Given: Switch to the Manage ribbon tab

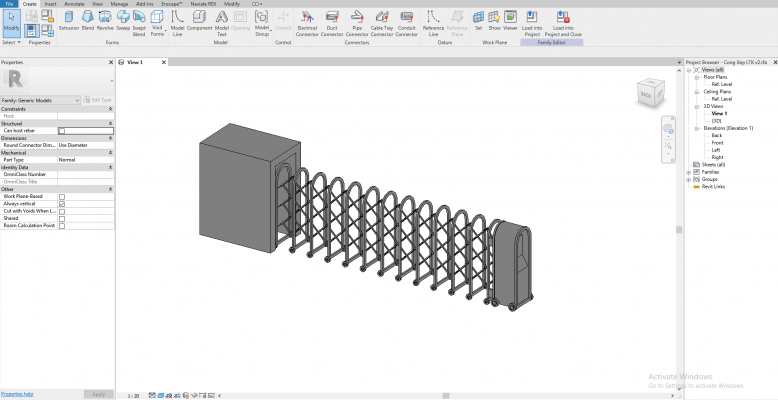Looking at the screenshot, I should 120,4.
